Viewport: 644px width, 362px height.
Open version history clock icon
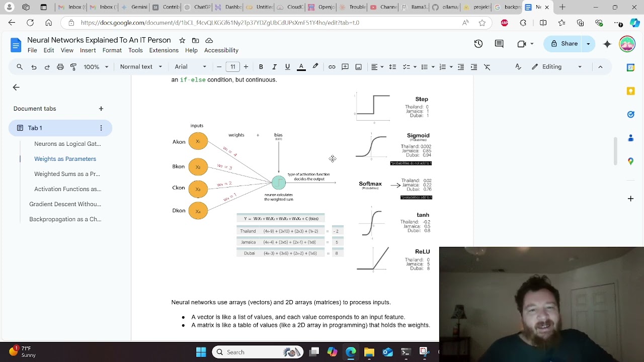(478, 44)
